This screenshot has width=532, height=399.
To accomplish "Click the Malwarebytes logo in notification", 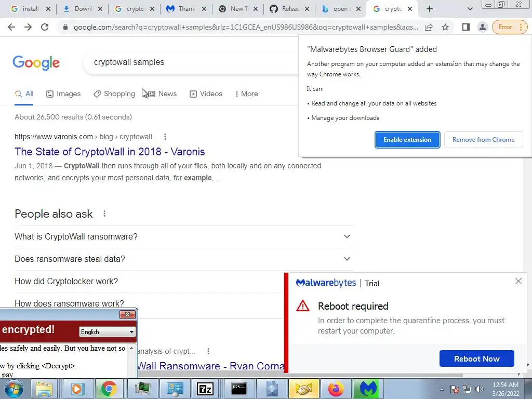I will (x=326, y=283).
